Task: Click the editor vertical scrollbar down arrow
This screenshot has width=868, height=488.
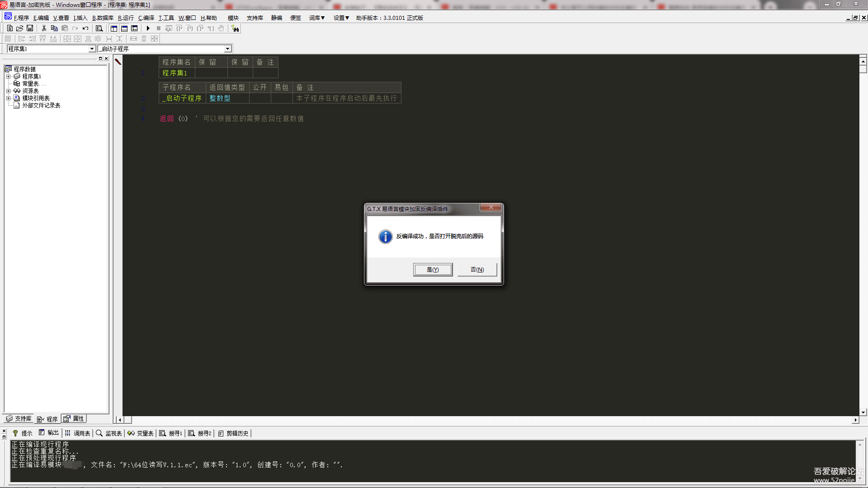Action: click(863, 412)
